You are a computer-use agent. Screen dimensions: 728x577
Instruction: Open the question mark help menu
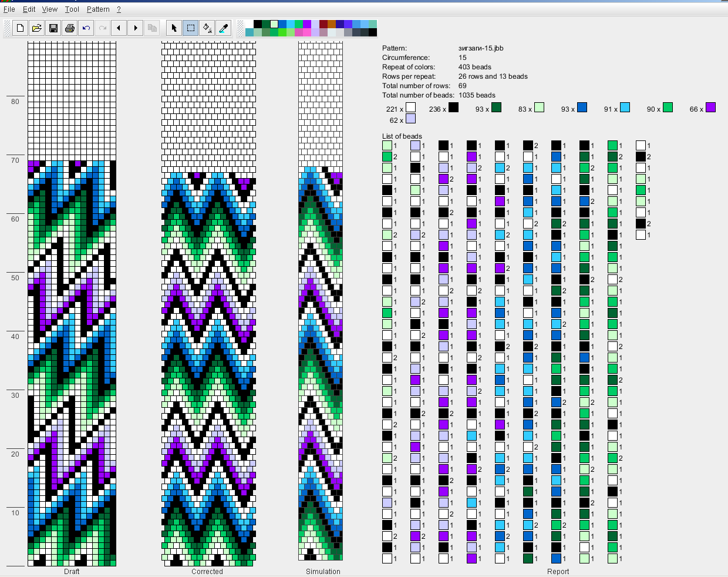click(x=119, y=9)
